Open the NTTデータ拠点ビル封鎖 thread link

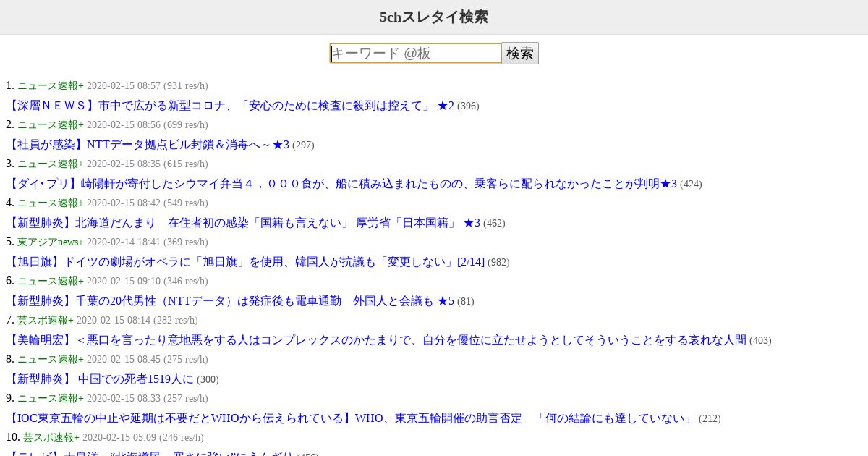pyautogui.click(x=148, y=145)
